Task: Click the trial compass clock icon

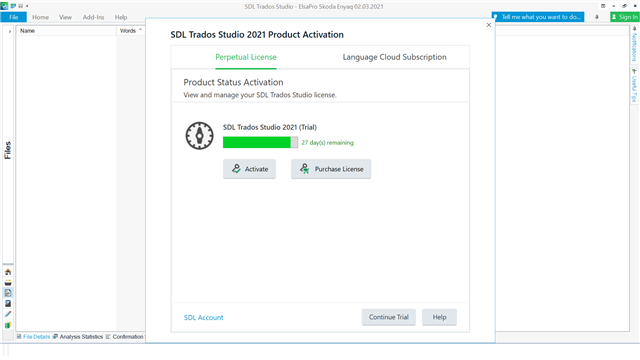Action: (x=199, y=136)
